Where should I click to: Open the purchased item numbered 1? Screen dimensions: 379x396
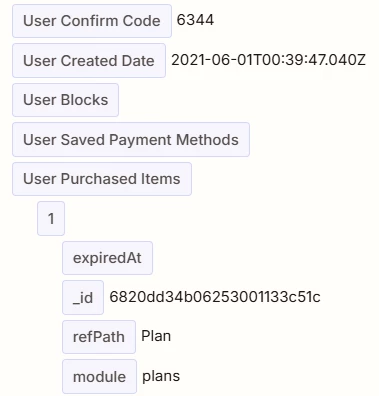[x=51, y=219]
